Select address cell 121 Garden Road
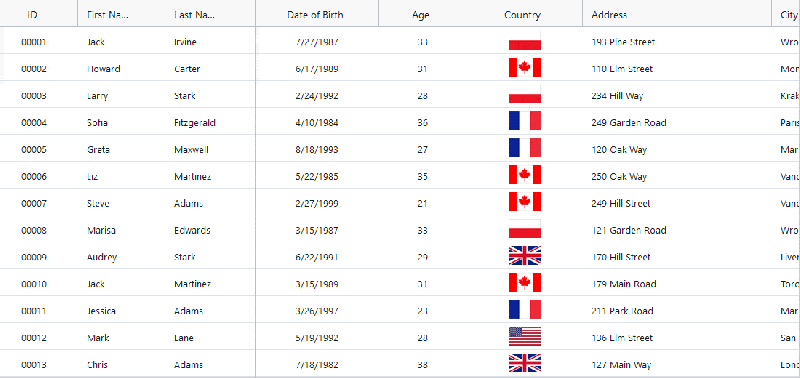This screenshot has width=800, height=378. point(629,230)
